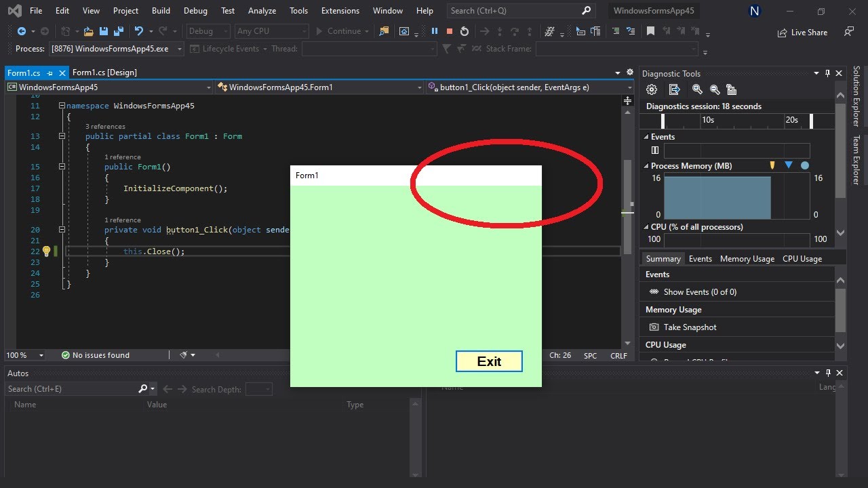This screenshot has width=868, height=488.
Task: Collapse the Form1() constructor block
Action: click(x=62, y=167)
